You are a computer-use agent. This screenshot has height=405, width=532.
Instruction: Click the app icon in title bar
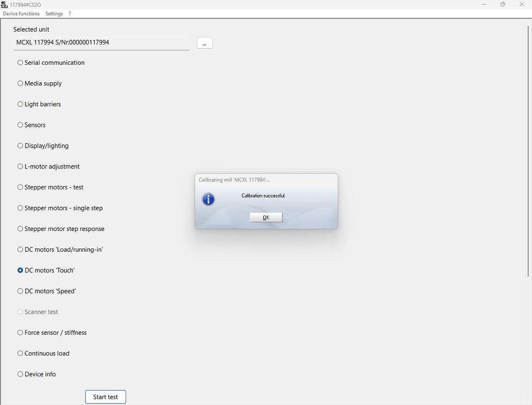click(5, 4)
